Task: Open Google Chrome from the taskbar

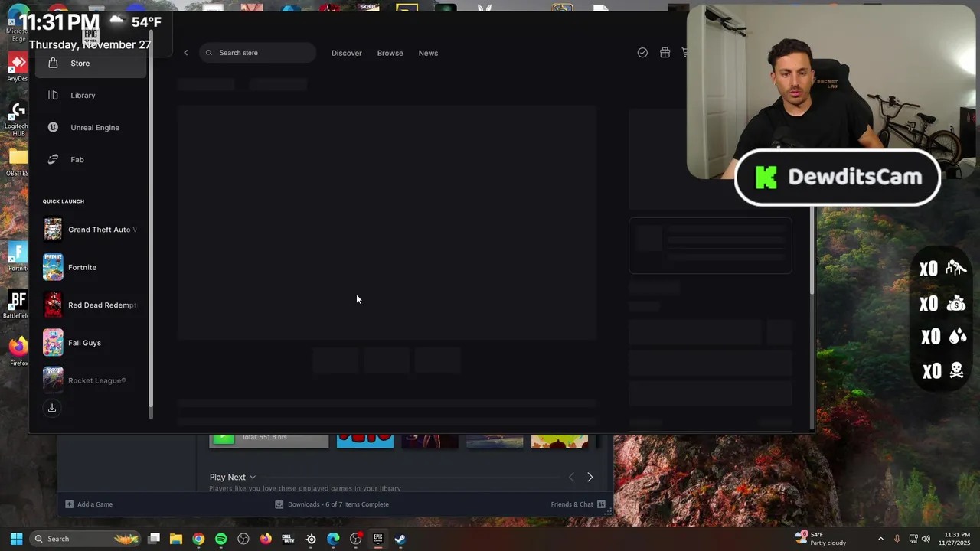Action: (198, 539)
